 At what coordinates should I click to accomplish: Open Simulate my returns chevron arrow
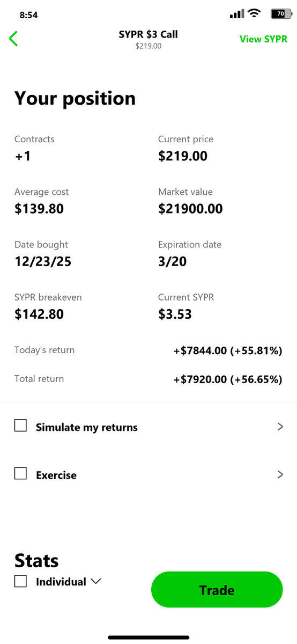click(280, 427)
